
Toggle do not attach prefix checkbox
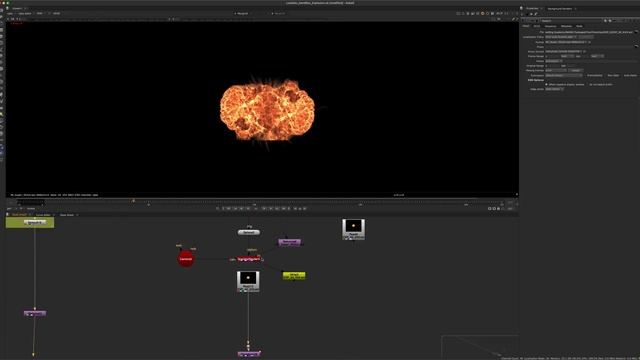pos(600,84)
